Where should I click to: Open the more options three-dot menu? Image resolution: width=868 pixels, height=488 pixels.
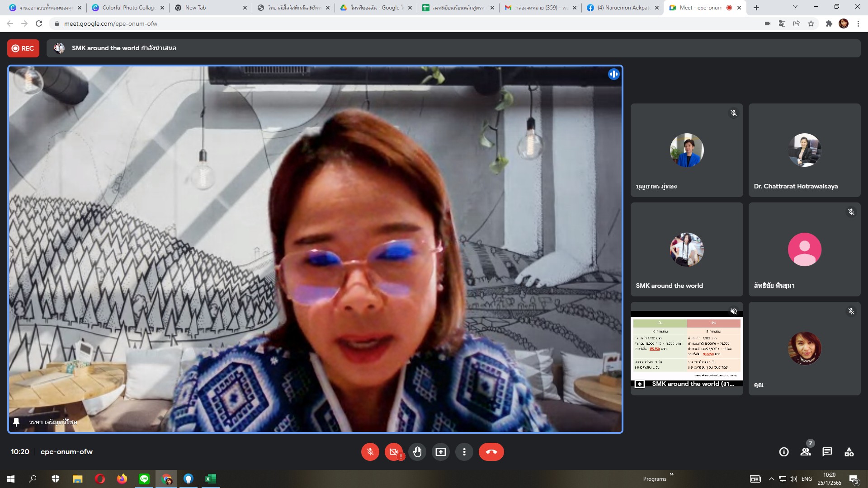464,452
